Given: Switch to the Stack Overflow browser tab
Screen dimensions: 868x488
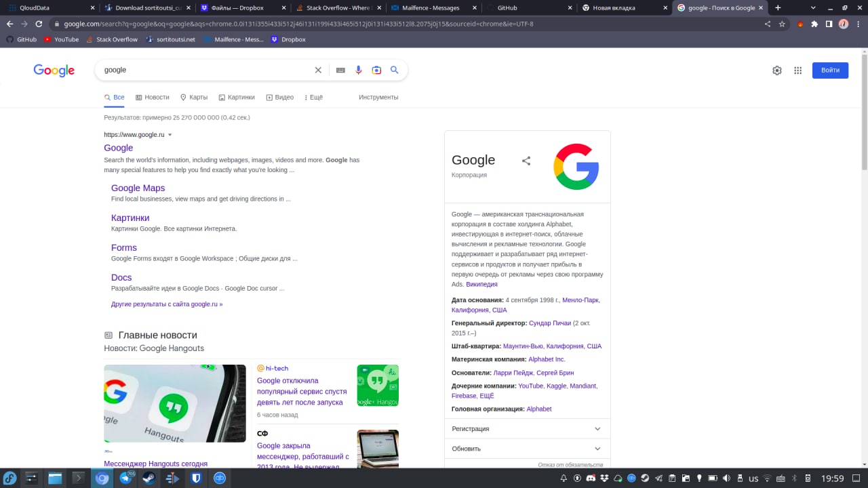Looking at the screenshot, I should coord(340,8).
